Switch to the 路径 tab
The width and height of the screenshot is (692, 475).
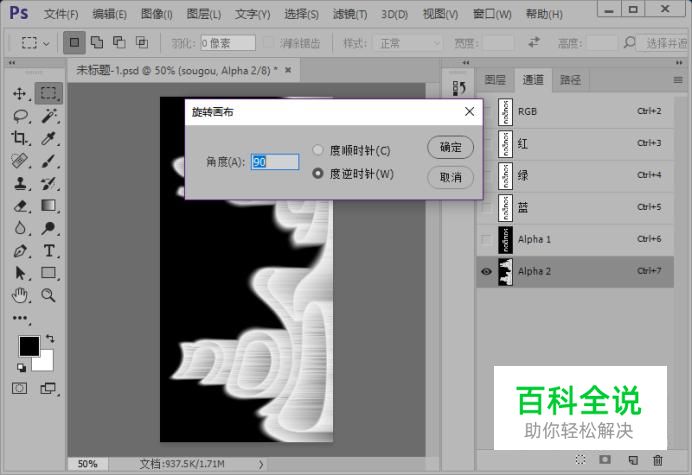tap(571, 80)
